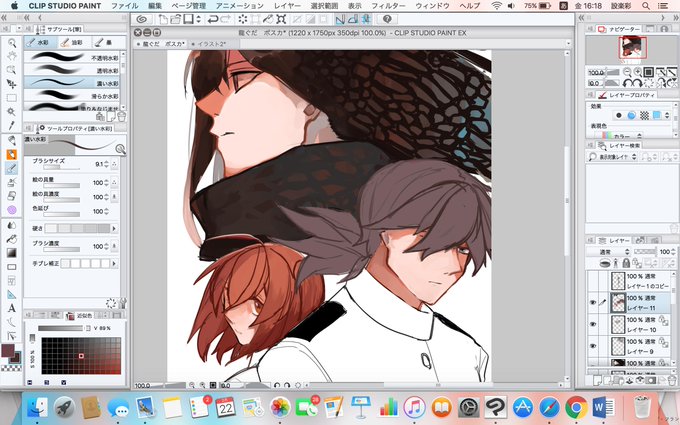The height and width of the screenshot is (425, 680).
Task: Select the Brush tool in toolbox
Action: [12, 168]
